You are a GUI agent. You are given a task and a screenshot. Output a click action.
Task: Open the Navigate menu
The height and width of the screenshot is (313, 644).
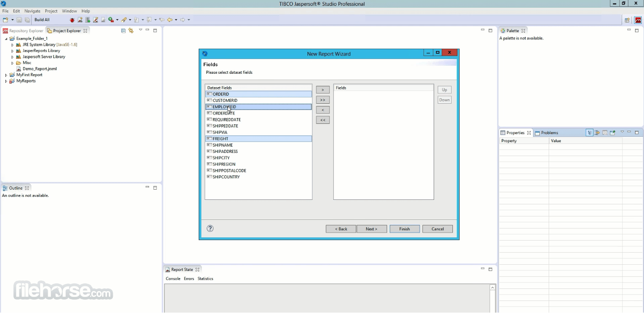point(32,11)
